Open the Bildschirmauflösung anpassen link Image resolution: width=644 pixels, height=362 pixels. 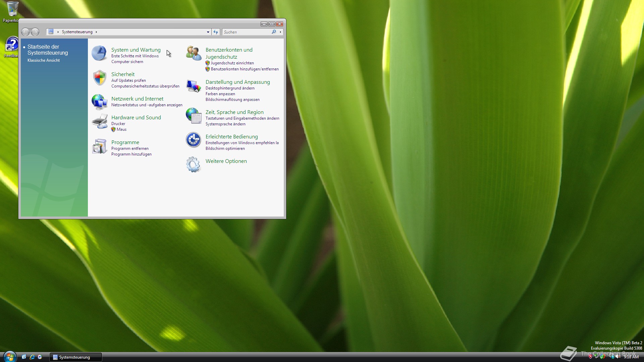pos(232,100)
